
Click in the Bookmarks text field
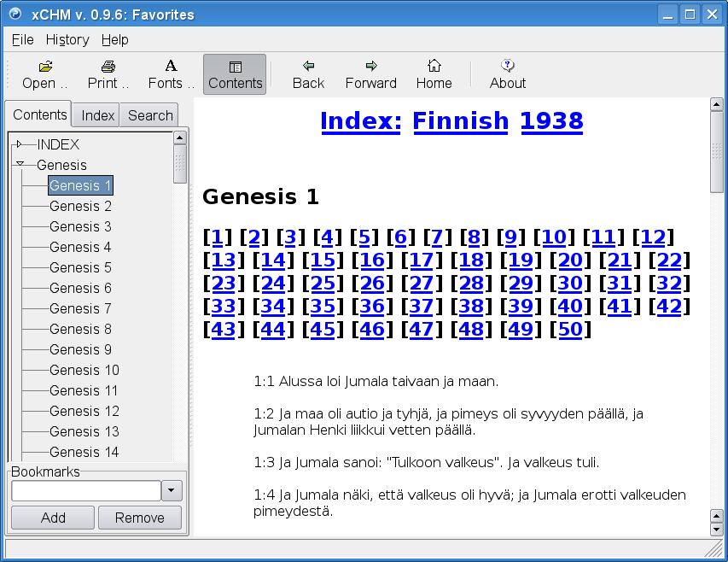point(85,490)
